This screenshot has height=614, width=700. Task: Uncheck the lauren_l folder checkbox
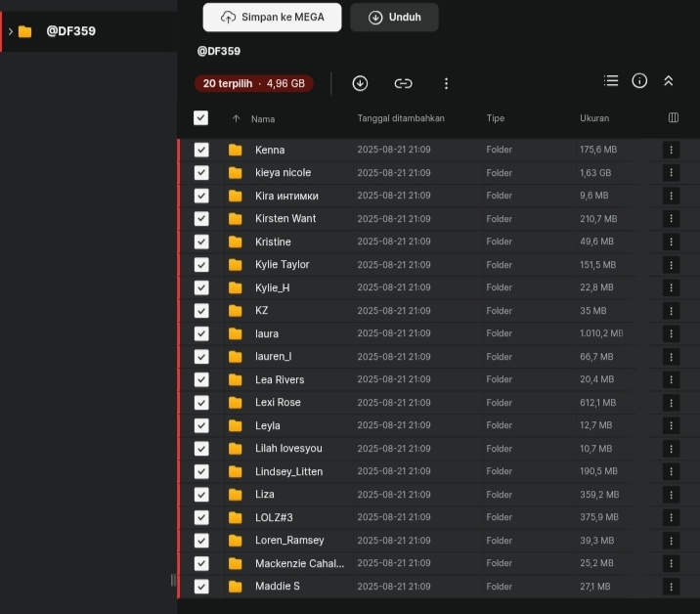click(201, 357)
